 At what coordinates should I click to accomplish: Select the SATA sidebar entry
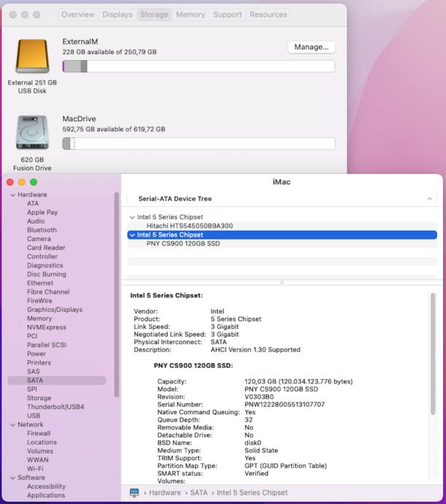tap(56, 381)
